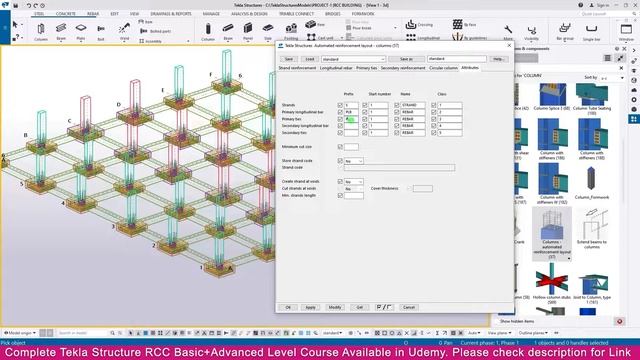Toggle Strands class checkbox
Viewport: 640px width, 360px height.
tap(433, 105)
